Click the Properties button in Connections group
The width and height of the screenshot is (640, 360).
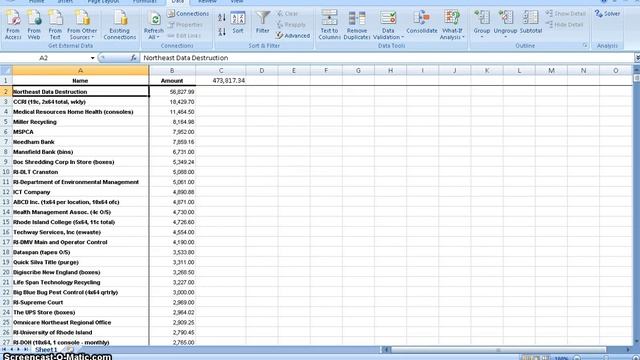click(185, 24)
